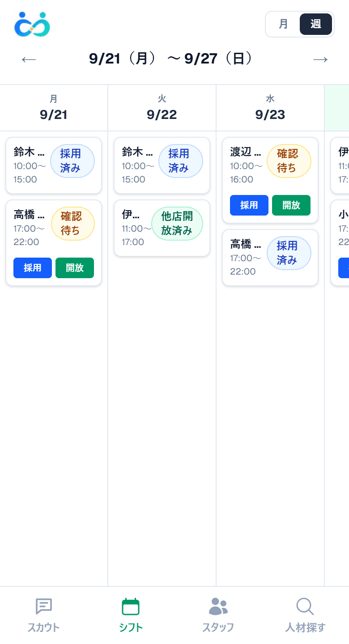349x644 pixels.
Task: Switch to 週 week view
Action: tap(316, 24)
